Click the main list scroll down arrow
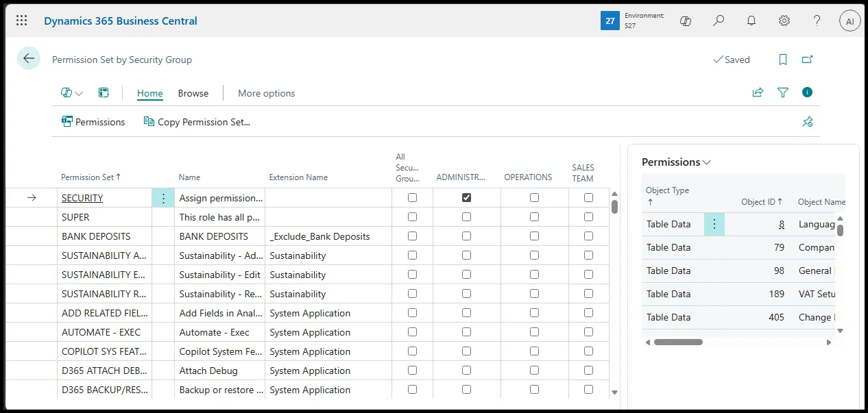This screenshot has width=868, height=413. pyautogui.click(x=614, y=392)
